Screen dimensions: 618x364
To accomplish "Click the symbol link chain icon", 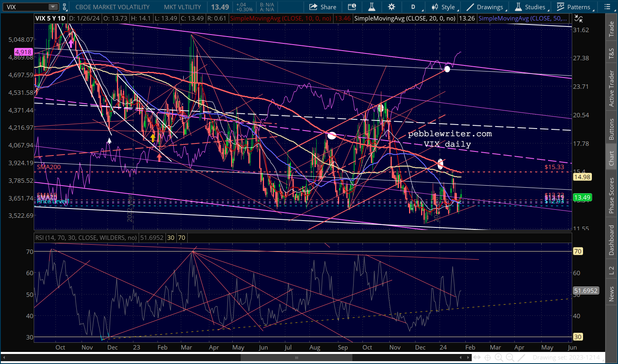I will pos(65,7).
